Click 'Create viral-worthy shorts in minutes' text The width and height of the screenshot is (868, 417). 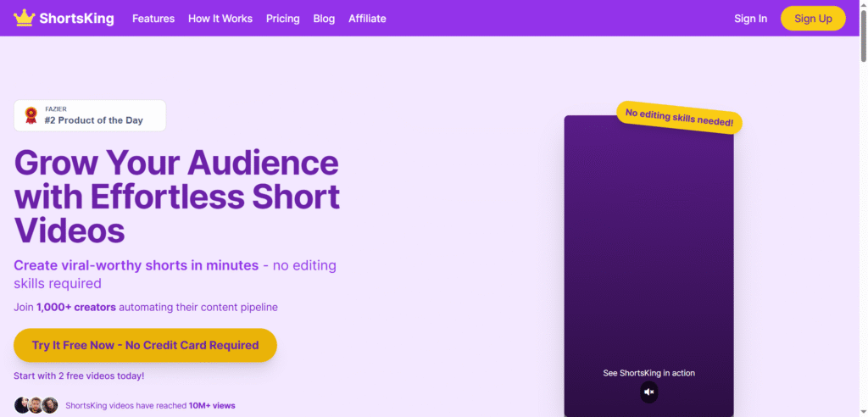pos(136,265)
